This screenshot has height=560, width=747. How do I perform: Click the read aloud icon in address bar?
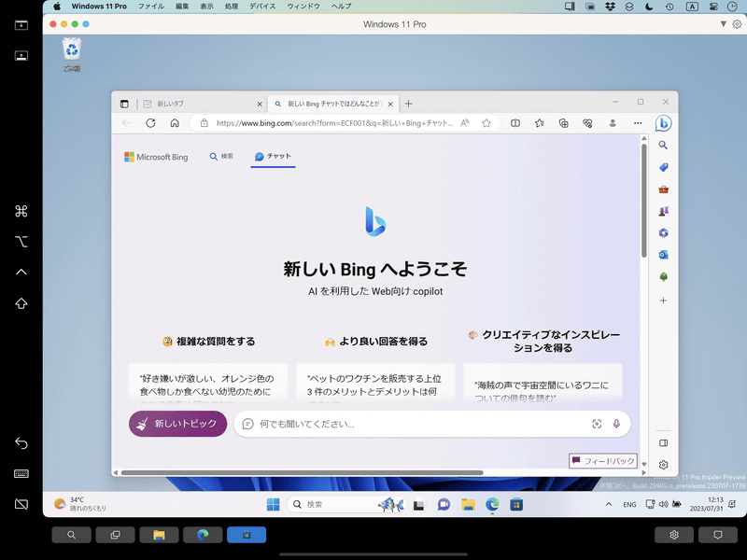(464, 123)
